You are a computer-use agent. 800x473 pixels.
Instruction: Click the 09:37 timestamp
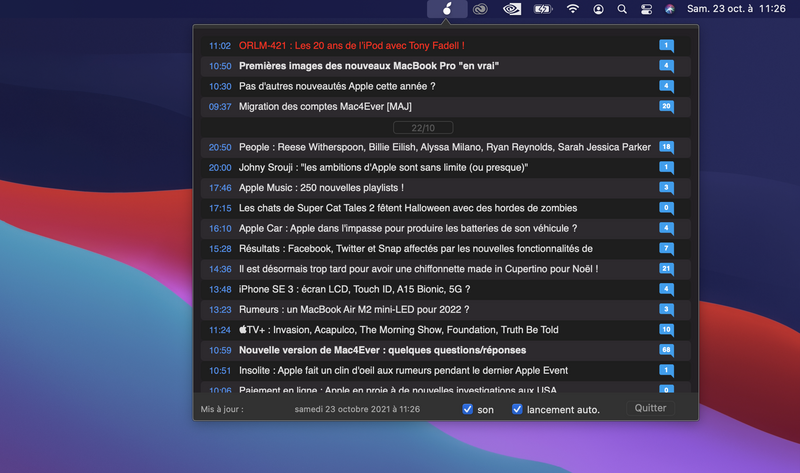coord(220,107)
